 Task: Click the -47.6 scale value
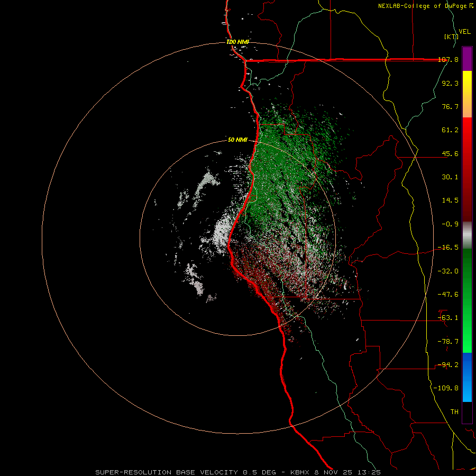coord(448,295)
